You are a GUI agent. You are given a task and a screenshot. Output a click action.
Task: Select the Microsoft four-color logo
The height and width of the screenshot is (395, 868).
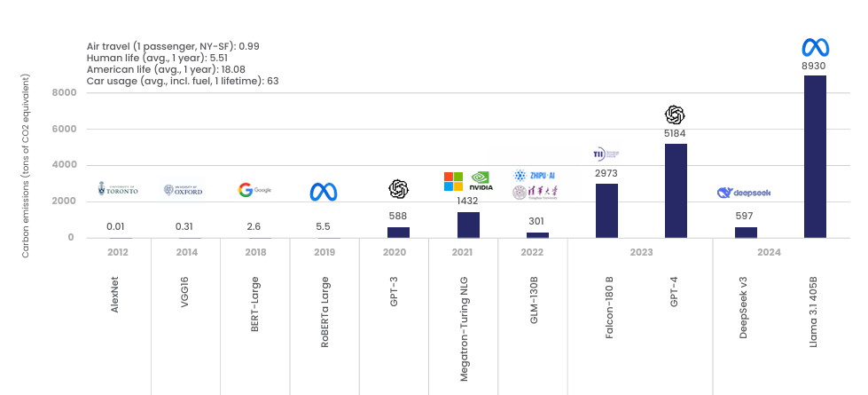[454, 181]
